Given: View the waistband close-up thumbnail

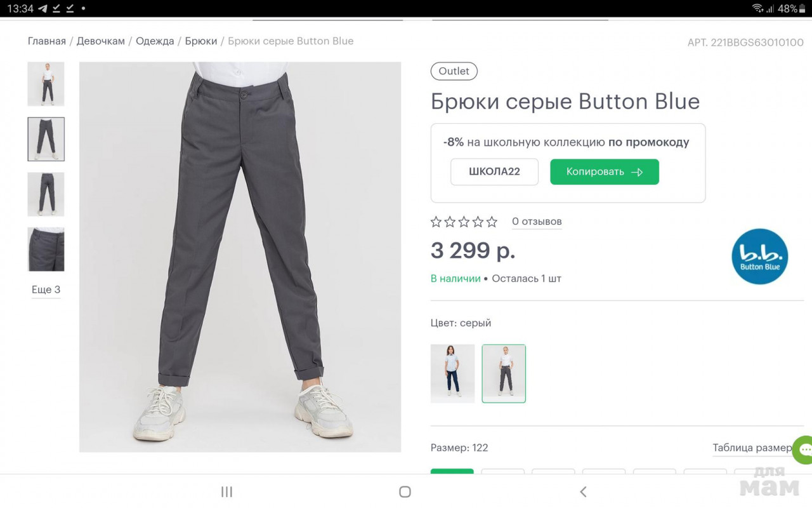Looking at the screenshot, I should coord(46,250).
